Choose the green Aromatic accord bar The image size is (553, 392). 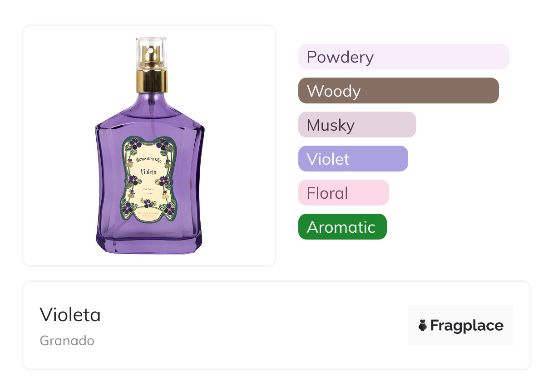(342, 227)
